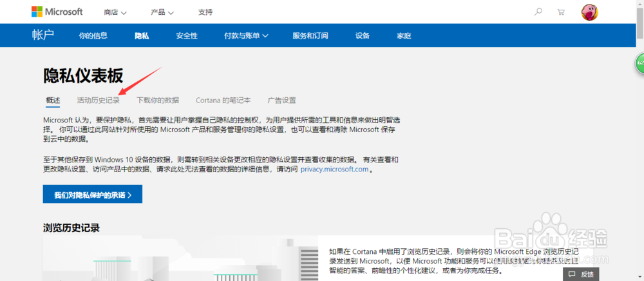Viewport: 644px width, 281px height.
Task: Open the shopping cart icon
Action: (x=561, y=12)
